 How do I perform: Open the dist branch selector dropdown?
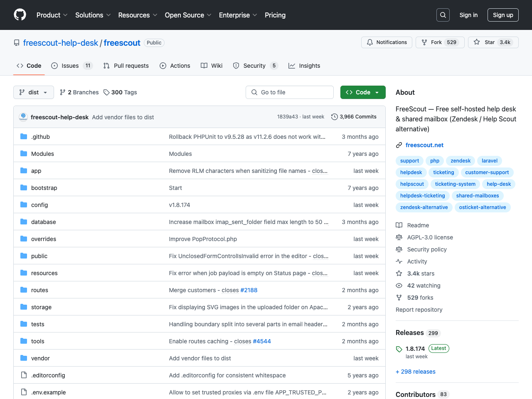coord(34,92)
